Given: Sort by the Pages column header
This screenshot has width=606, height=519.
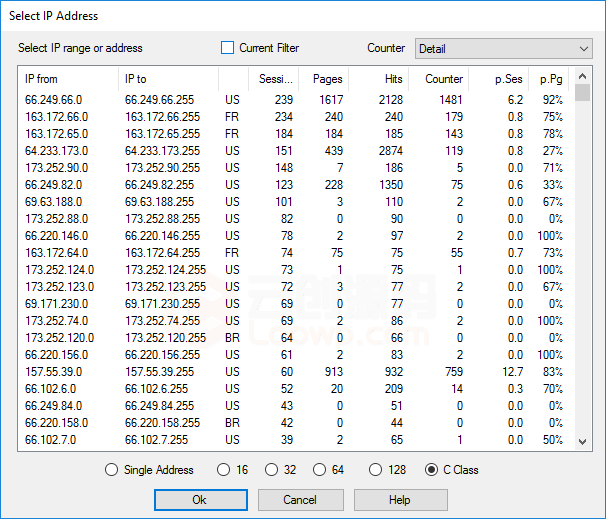Looking at the screenshot, I should tap(324, 79).
